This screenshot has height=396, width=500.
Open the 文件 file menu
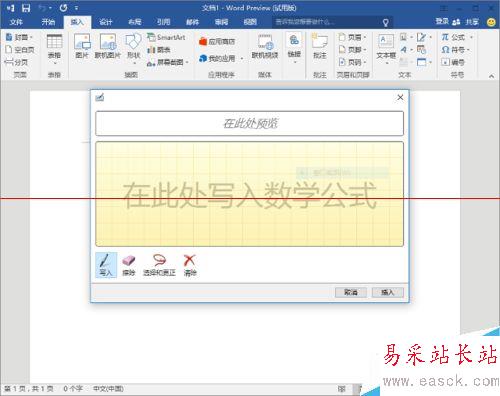coord(16,22)
